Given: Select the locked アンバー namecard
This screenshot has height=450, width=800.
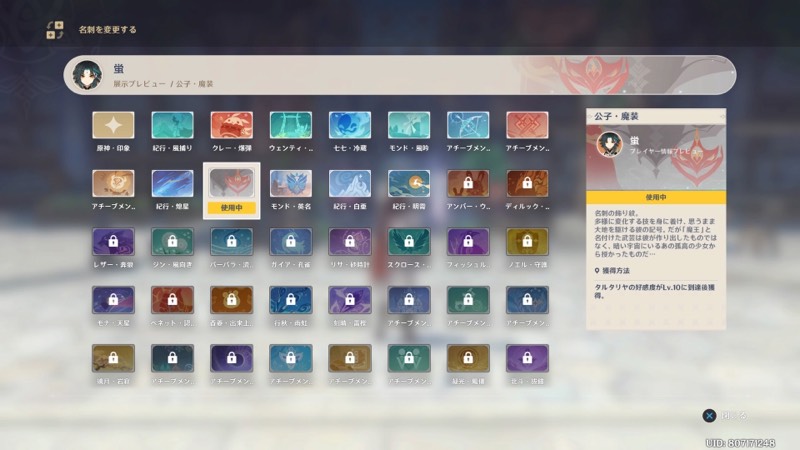Looking at the screenshot, I should tap(468, 183).
